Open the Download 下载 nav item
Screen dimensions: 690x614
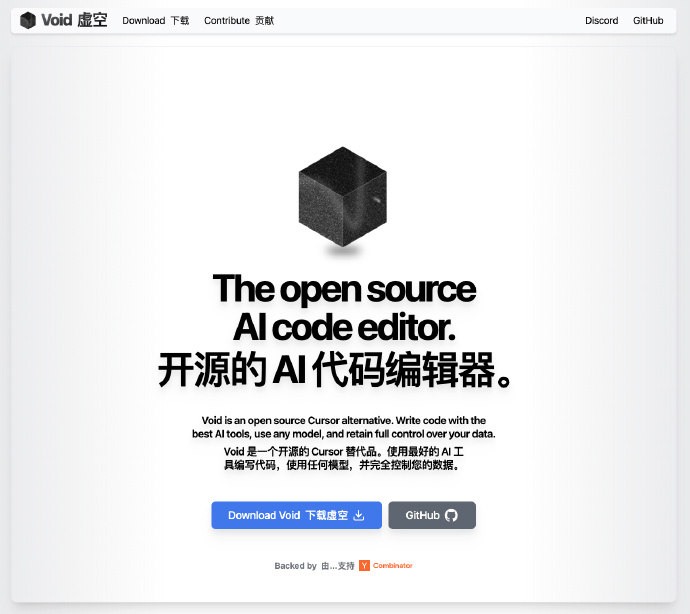pos(156,21)
